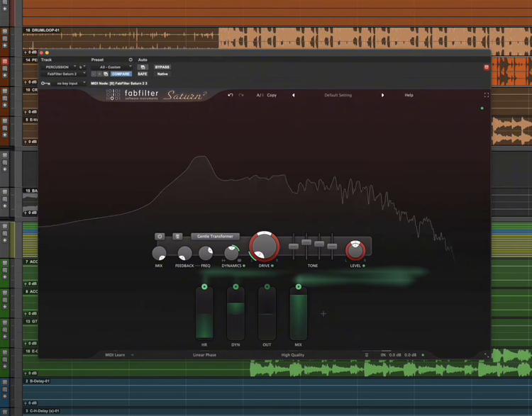
Task: Open the Default Setting preset menu
Action: [x=338, y=95]
